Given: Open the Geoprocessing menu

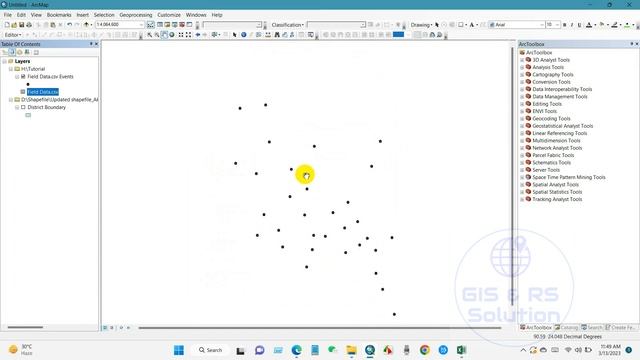Looking at the screenshot, I should [x=136, y=15].
